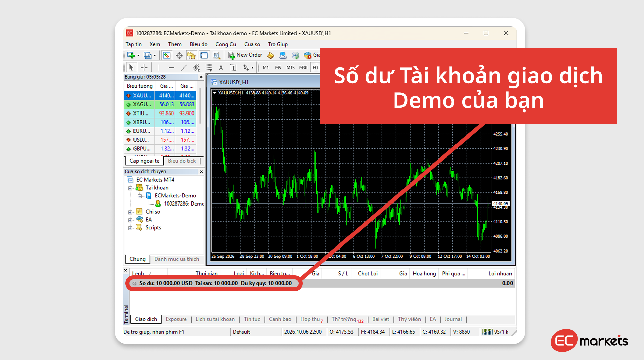Select the Cursor arrow tool
This screenshot has height=360, width=644.
(x=131, y=67)
